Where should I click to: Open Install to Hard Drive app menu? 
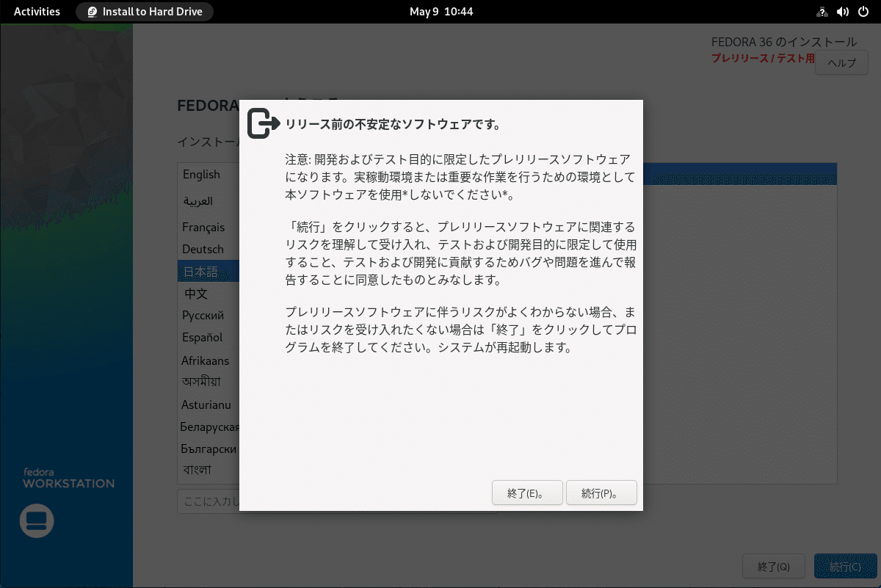(145, 12)
